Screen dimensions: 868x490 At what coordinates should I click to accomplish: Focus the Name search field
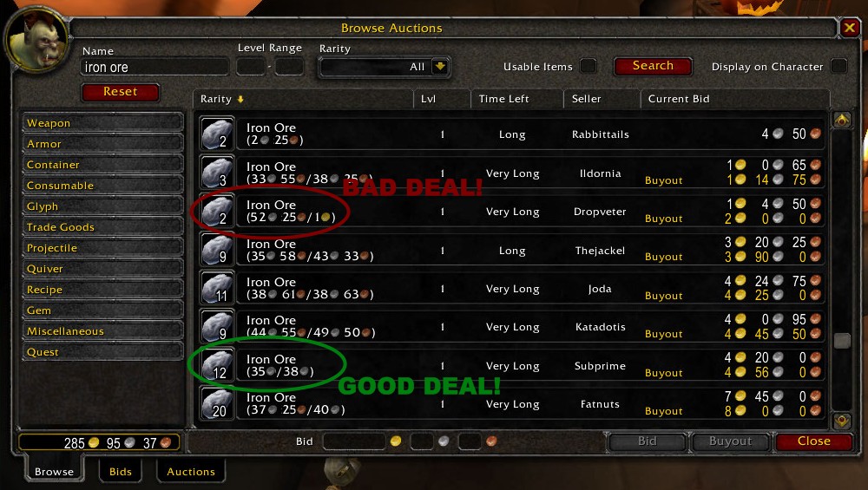point(155,67)
